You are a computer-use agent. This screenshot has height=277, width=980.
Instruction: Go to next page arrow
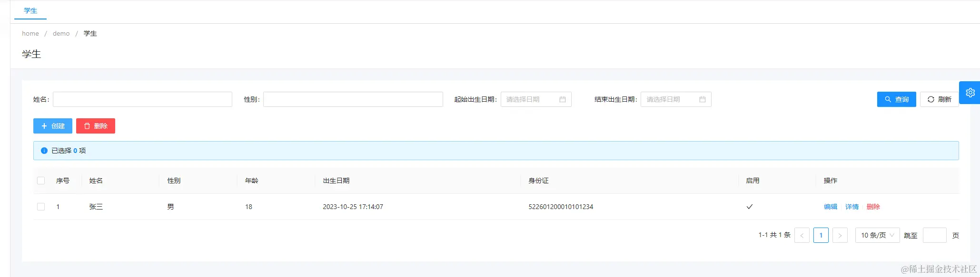point(840,235)
